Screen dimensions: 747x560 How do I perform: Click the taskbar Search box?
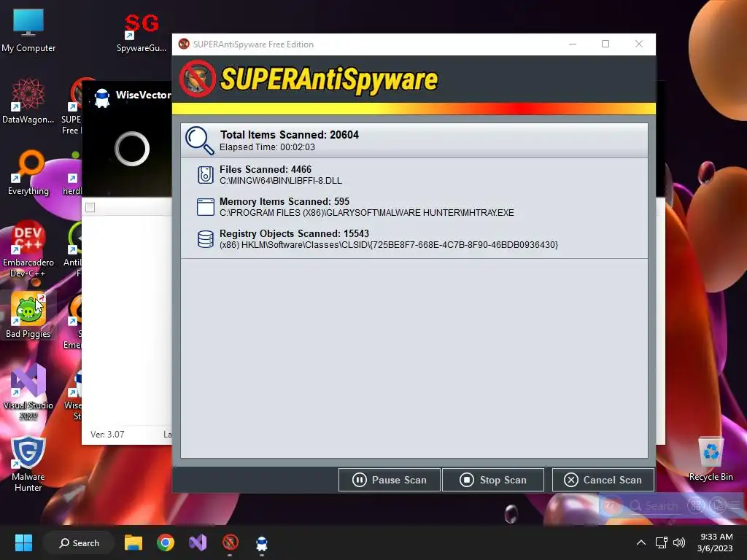(x=79, y=542)
